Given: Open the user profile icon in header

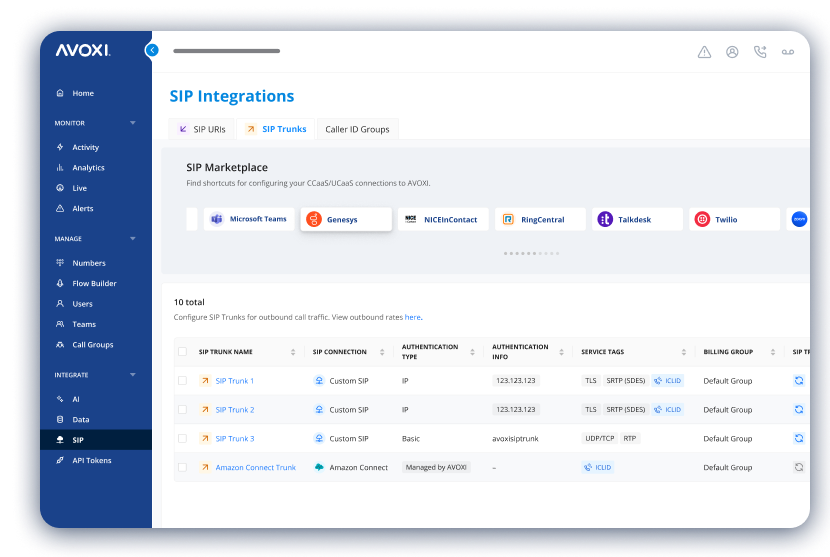Looking at the screenshot, I should point(732,52).
